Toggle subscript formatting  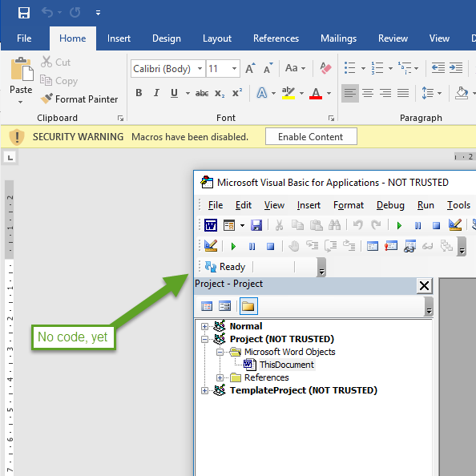point(220,93)
